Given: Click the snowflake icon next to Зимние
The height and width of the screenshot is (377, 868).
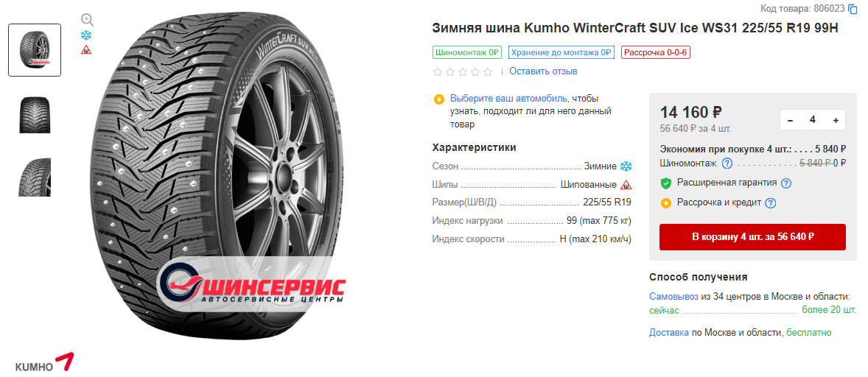Looking at the screenshot, I should click(626, 166).
